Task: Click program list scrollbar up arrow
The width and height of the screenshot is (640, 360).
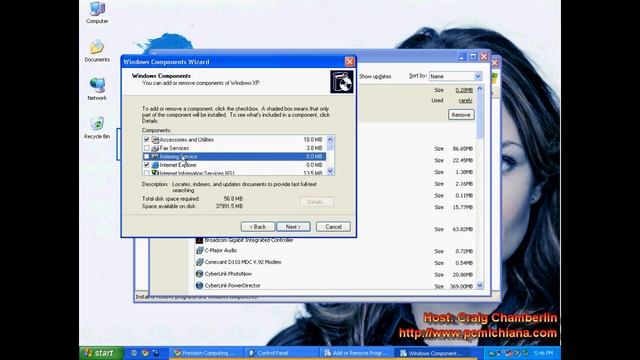Action: (x=480, y=89)
